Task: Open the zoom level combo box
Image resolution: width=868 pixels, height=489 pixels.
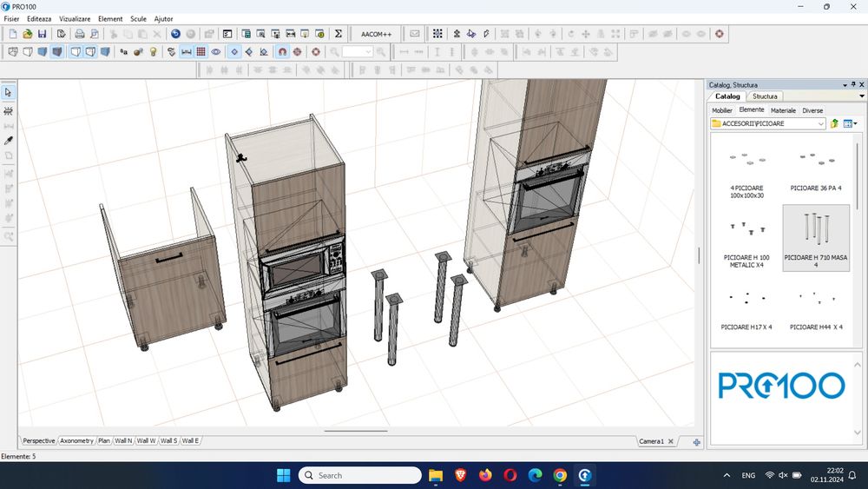Action: 368,52
